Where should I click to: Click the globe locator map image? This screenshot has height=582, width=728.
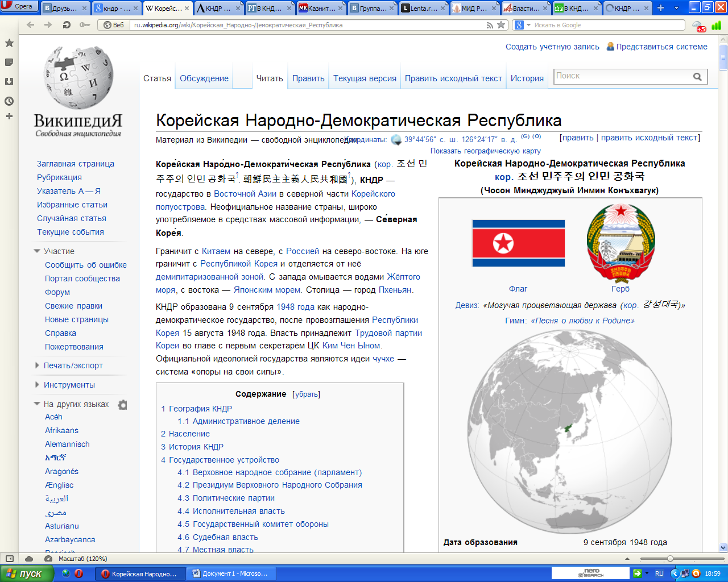pyautogui.click(x=570, y=431)
